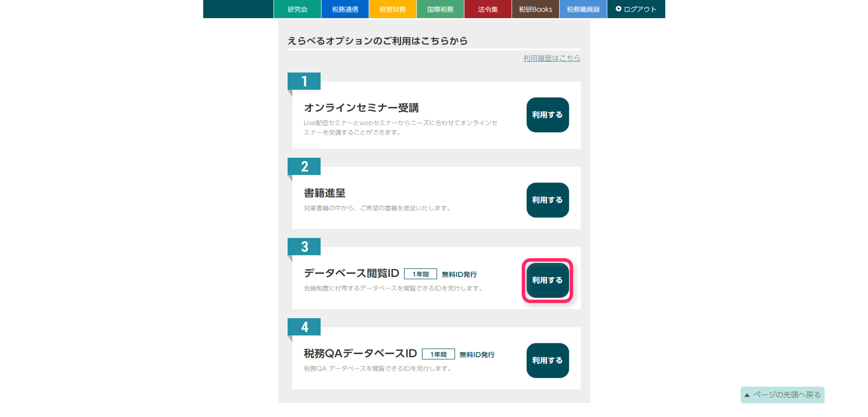The image size is (868, 417).
Task: Click the 税務QA データベースを閲覧 description text
Action: pyautogui.click(x=378, y=369)
